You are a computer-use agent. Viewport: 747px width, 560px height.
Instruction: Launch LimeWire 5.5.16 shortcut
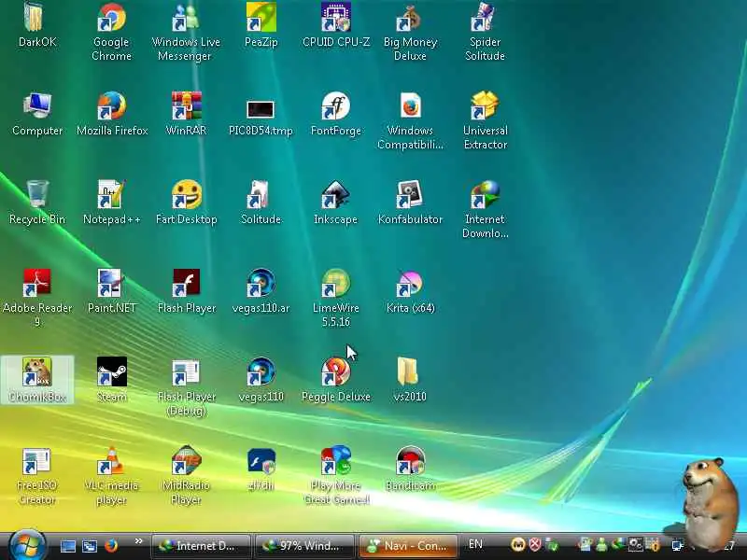[x=336, y=283]
